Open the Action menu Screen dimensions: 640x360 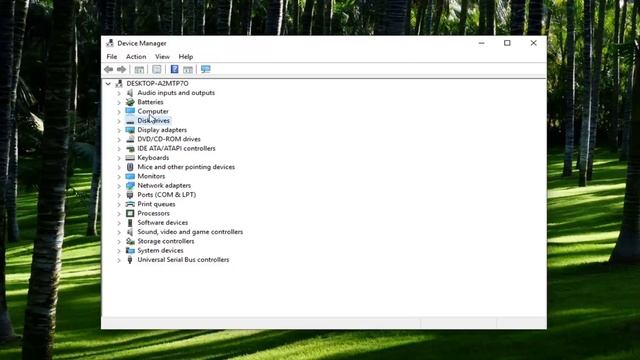point(136,57)
